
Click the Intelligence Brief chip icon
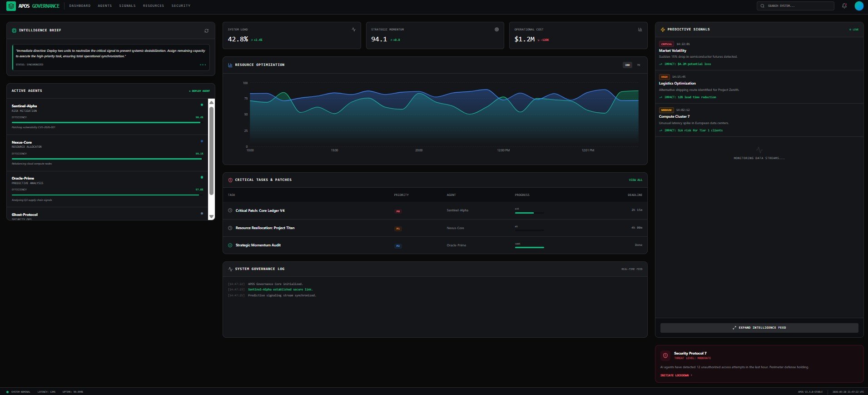[x=14, y=30]
